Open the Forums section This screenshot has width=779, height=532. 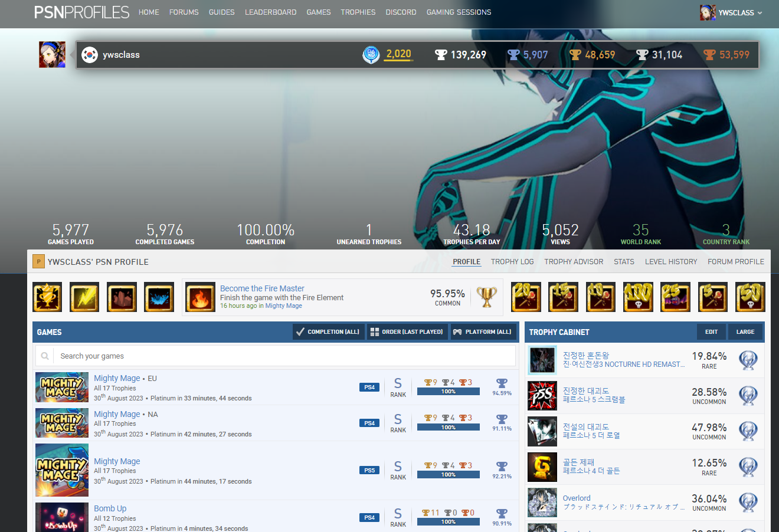184,12
